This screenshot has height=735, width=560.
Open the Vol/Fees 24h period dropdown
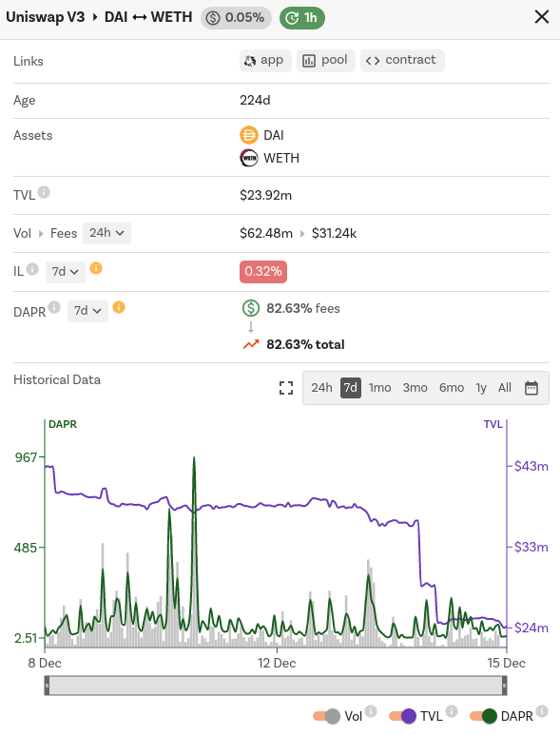[x=106, y=233]
